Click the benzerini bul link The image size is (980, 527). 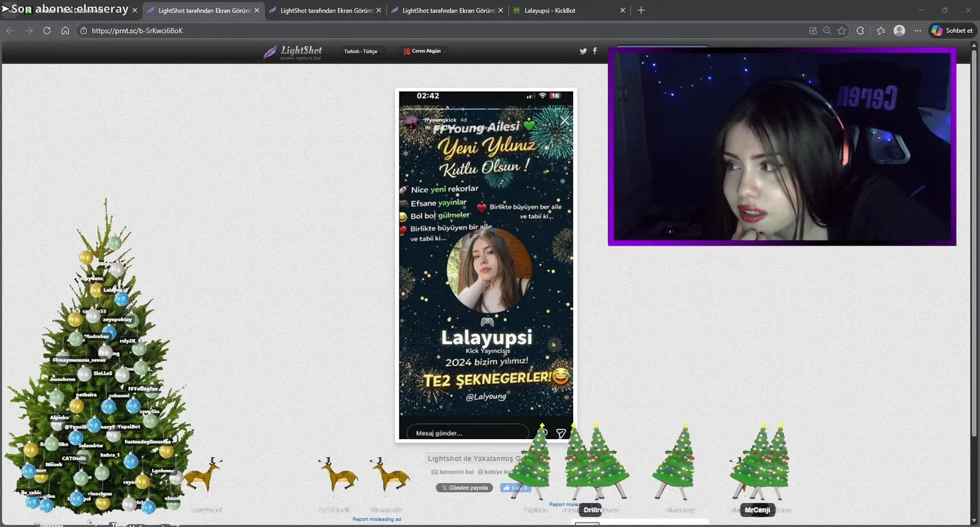pyautogui.click(x=452, y=472)
